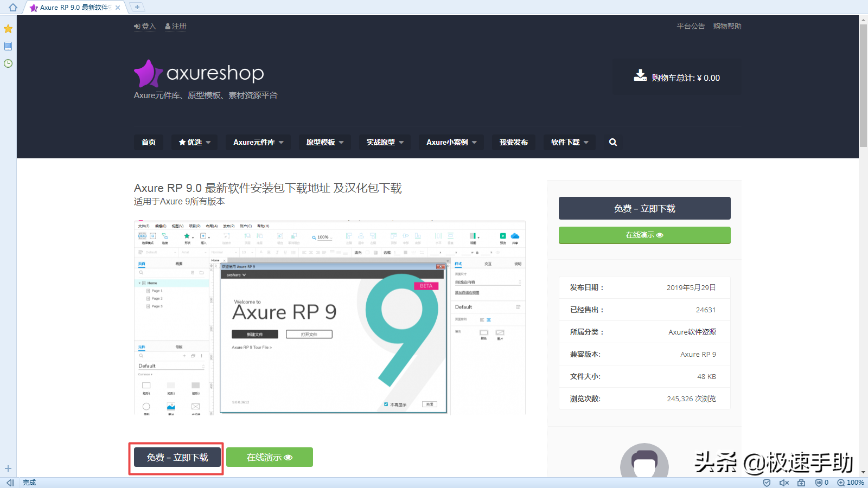Open the browser first-aid toolbox icon

click(801, 483)
